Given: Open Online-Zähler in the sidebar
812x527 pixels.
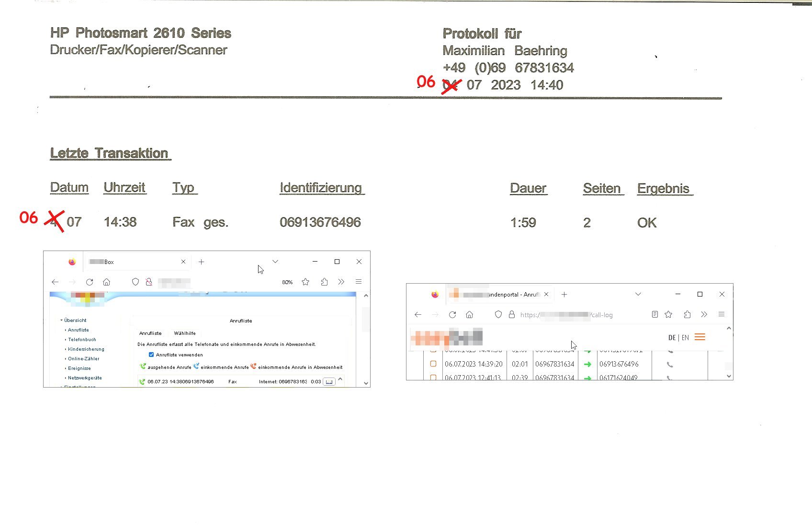Looking at the screenshot, I should 84,359.
